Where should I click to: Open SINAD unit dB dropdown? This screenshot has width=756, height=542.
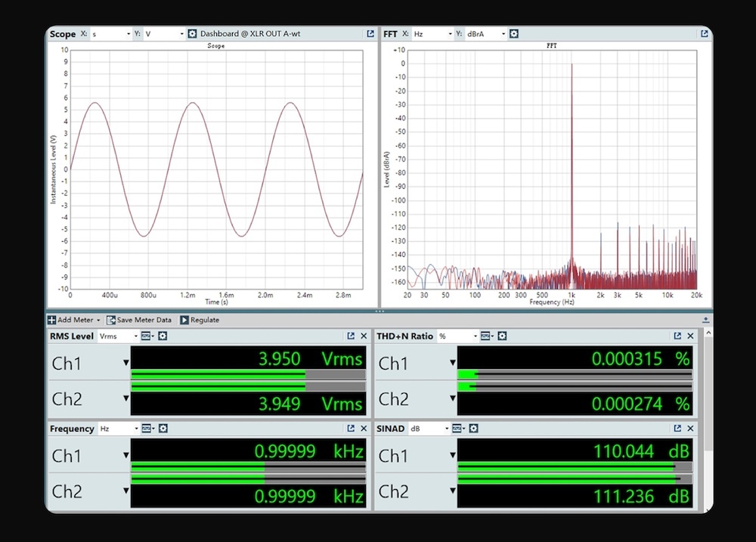click(429, 429)
